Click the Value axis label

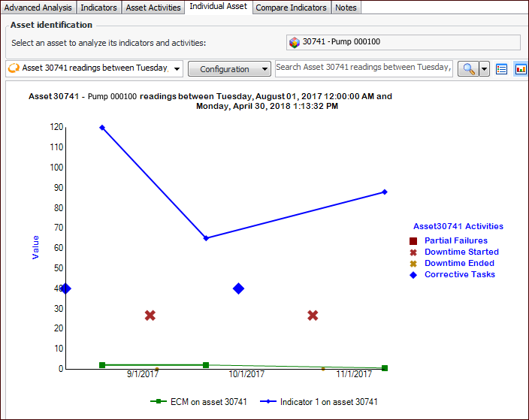click(35, 247)
